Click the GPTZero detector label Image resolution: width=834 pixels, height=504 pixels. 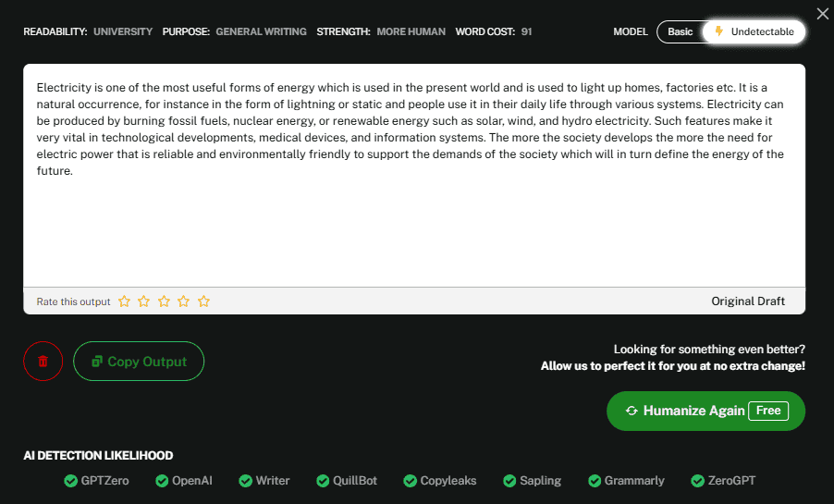coord(104,481)
